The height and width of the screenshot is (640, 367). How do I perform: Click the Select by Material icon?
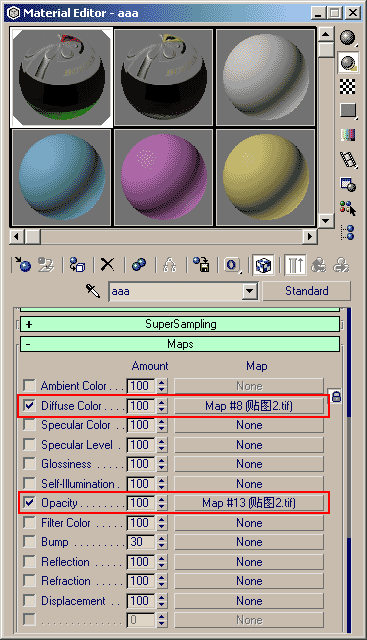pyautogui.click(x=348, y=208)
